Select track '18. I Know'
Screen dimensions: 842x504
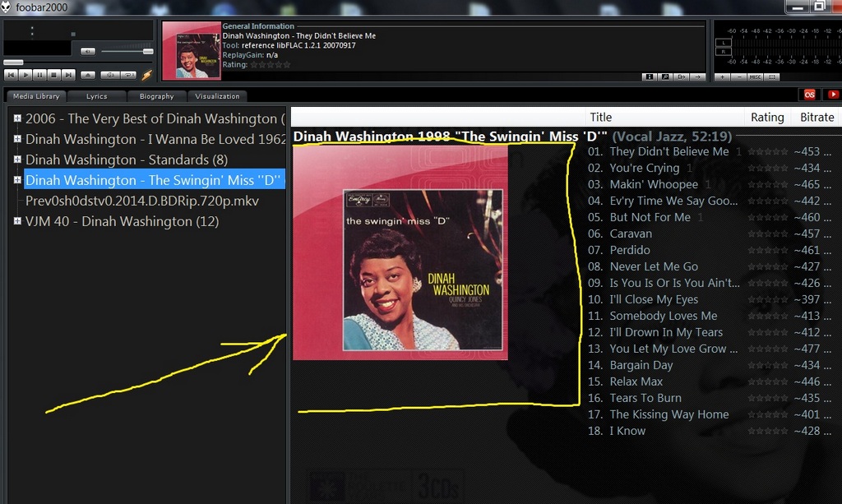[x=617, y=431]
